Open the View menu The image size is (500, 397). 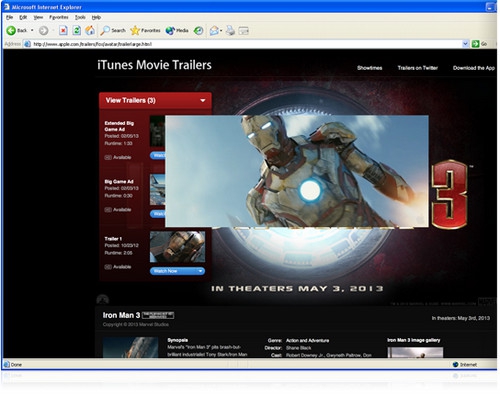[x=38, y=17]
